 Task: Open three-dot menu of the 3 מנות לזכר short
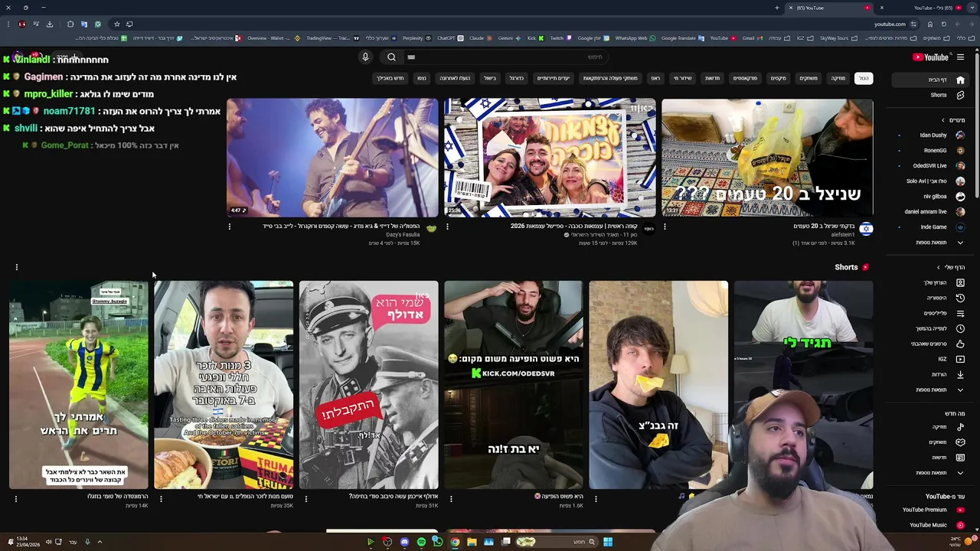pyautogui.click(x=161, y=499)
